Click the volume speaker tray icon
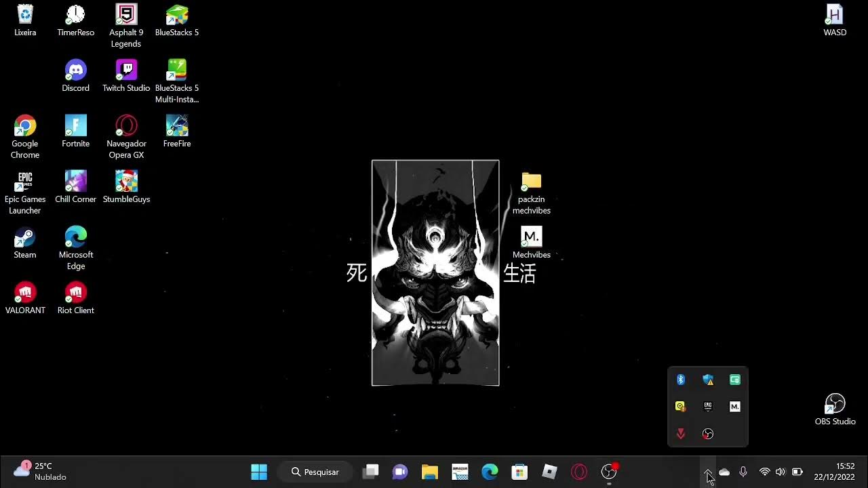Viewport: 868px width, 488px height. tap(781, 472)
